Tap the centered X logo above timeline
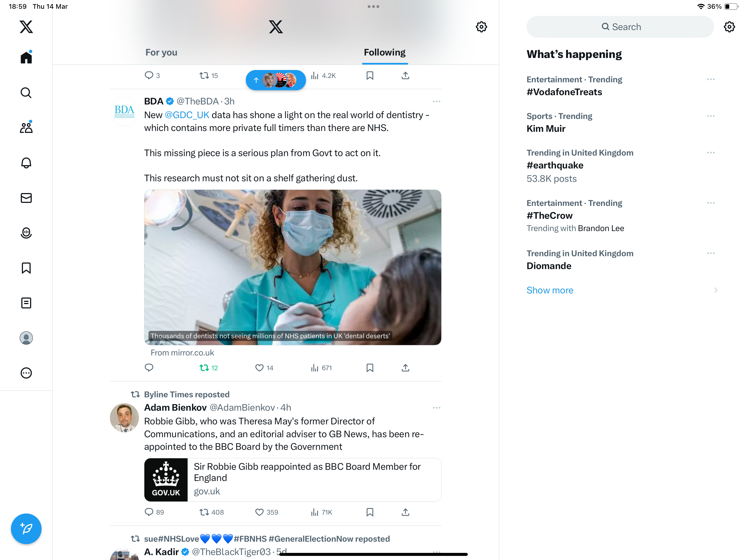This screenshot has width=747, height=560. click(x=276, y=27)
